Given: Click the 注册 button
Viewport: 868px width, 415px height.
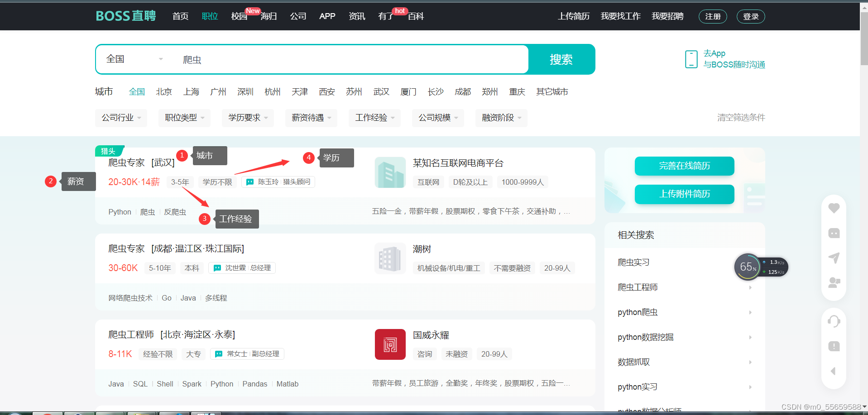Looking at the screenshot, I should click(x=713, y=16).
